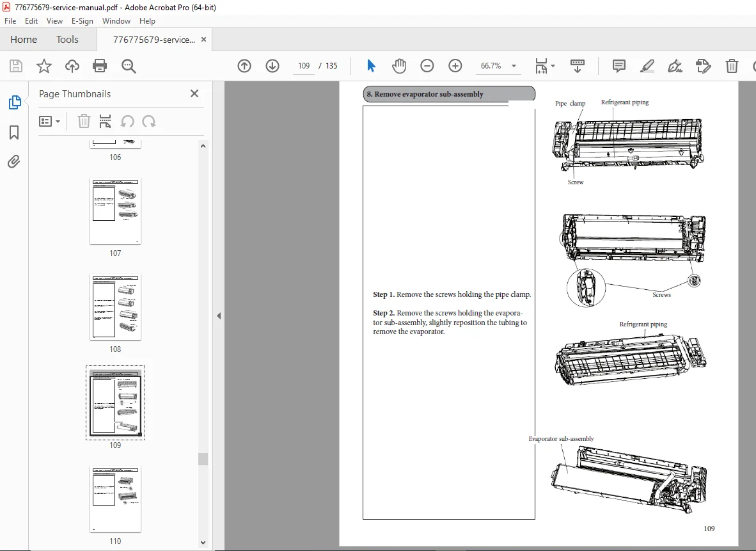This screenshot has width=756, height=551.
Task: Click the page number input field
Action: [x=304, y=66]
